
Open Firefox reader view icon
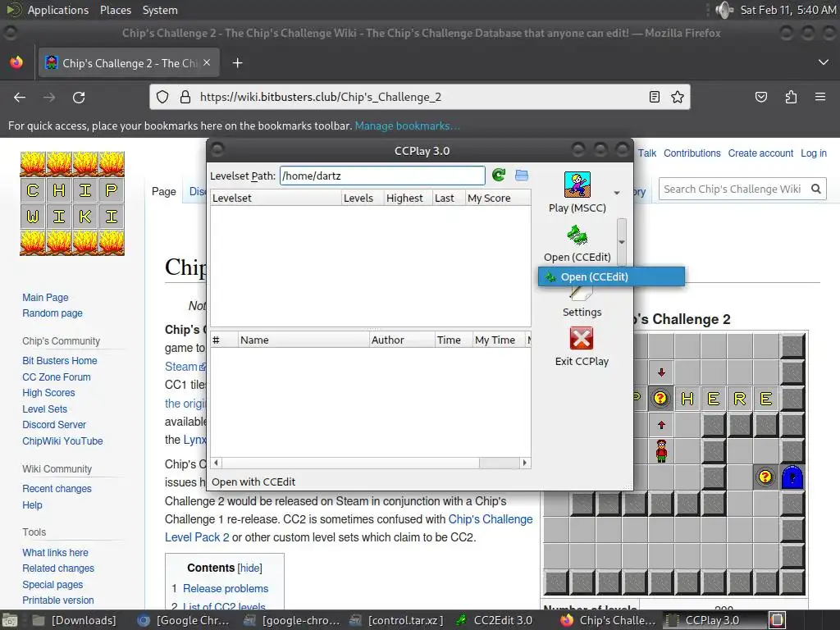pos(654,97)
